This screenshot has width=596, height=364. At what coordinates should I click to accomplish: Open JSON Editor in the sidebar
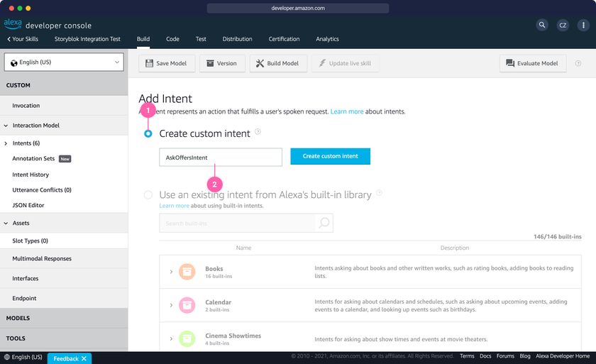28,205
